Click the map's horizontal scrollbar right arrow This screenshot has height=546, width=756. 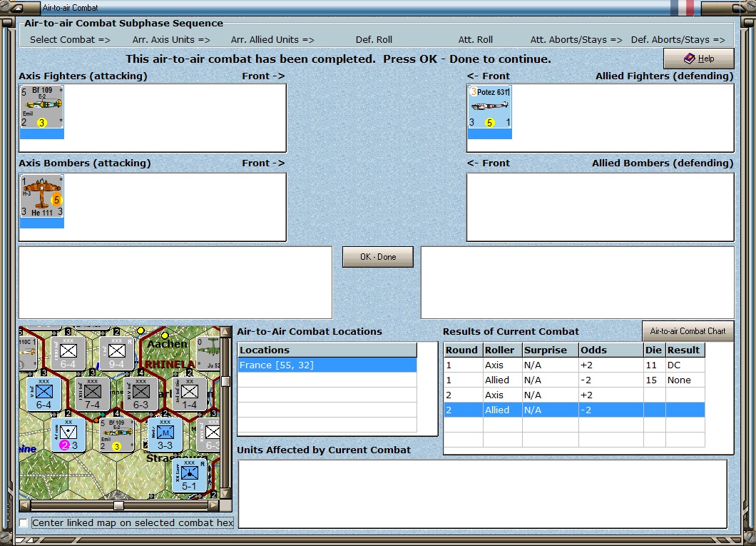click(213, 505)
